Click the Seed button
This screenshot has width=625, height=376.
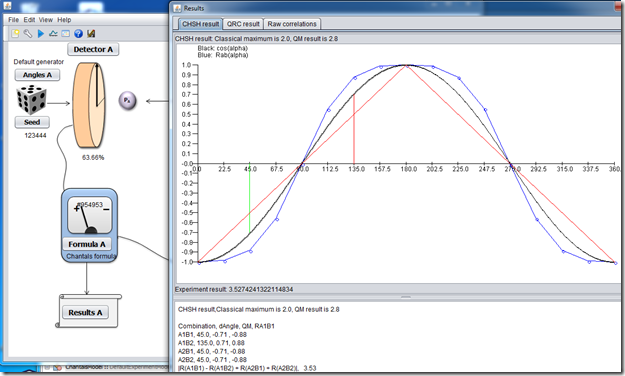[32, 122]
